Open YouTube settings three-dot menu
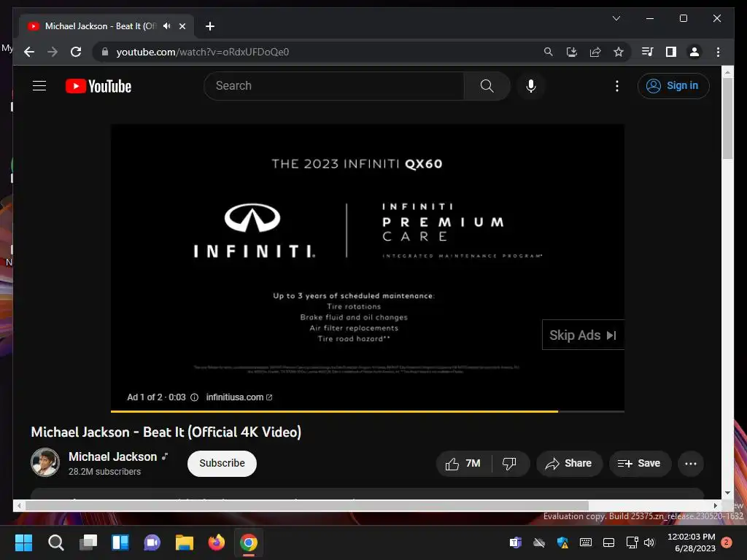The image size is (747, 560). 617,86
